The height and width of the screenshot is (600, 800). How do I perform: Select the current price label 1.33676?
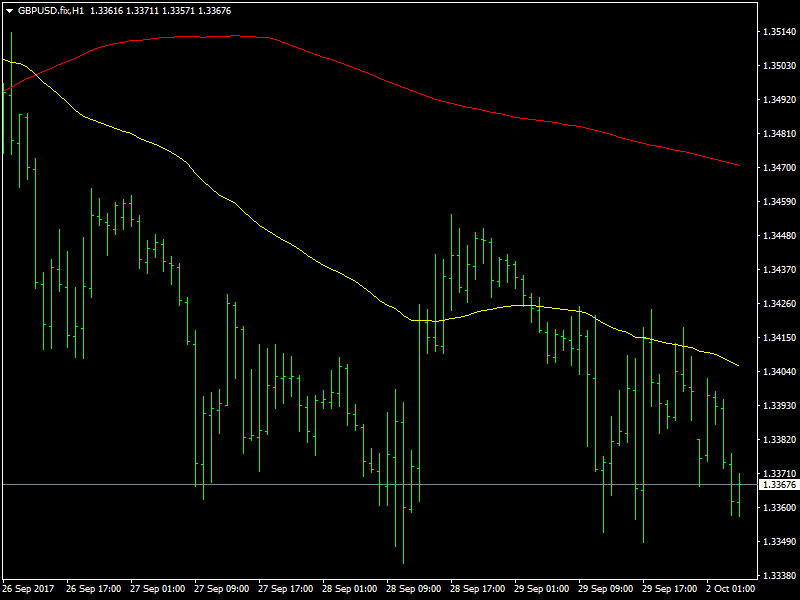coord(779,485)
